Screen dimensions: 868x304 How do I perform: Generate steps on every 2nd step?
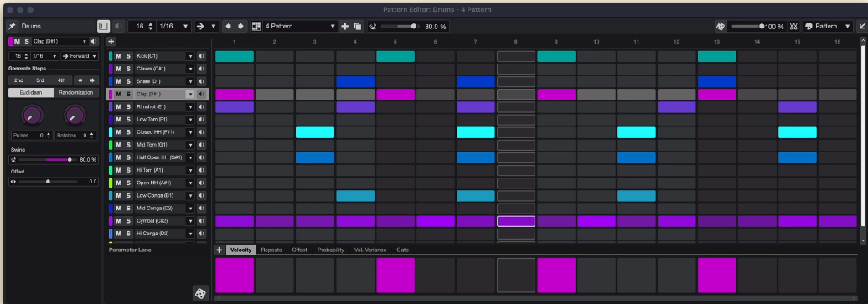pyautogui.click(x=18, y=80)
